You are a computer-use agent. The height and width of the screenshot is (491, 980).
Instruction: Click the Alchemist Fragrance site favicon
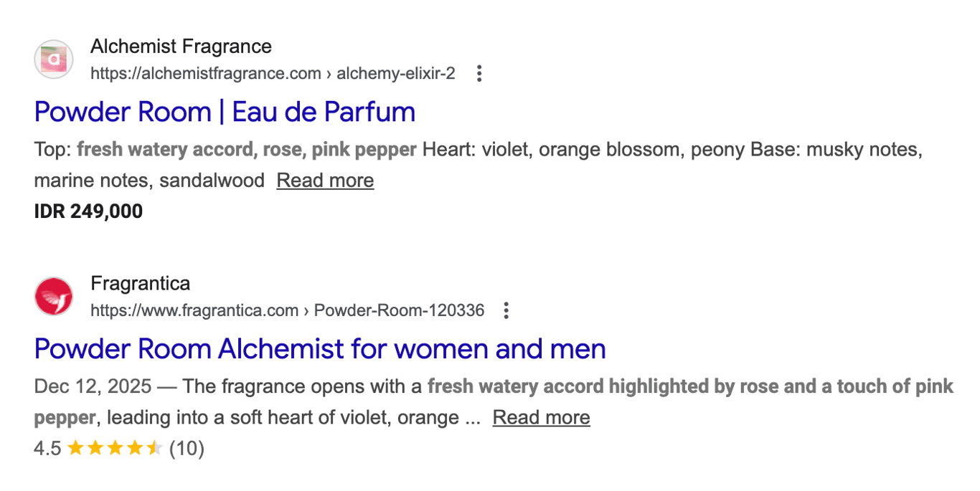point(53,59)
